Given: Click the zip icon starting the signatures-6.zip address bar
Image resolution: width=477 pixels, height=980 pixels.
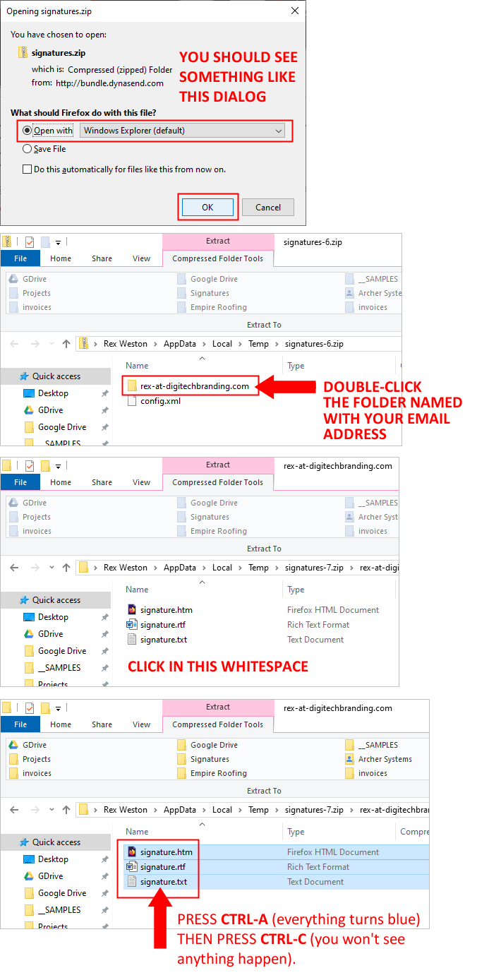Looking at the screenshot, I should click(84, 344).
